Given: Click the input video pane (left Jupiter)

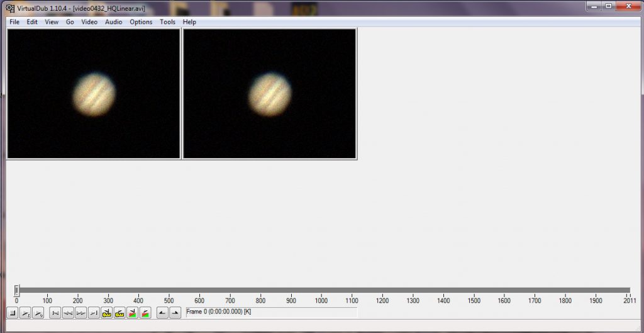Looking at the screenshot, I should (94, 93).
